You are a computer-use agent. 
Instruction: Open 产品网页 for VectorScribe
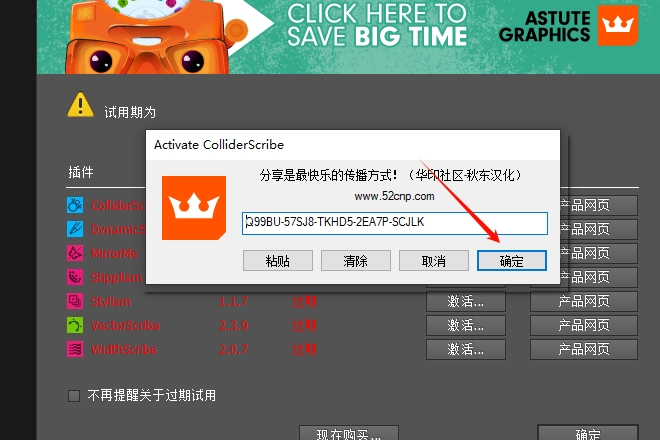pyautogui.click(x=584, y=325)
